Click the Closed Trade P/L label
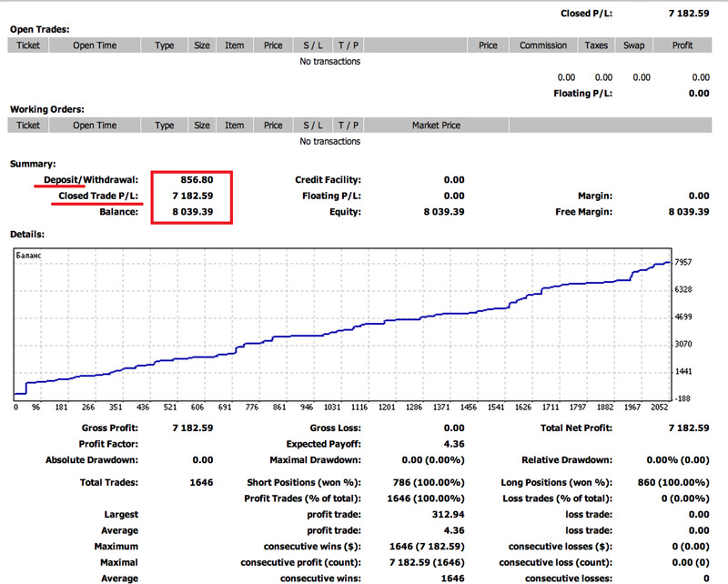This screenshot has height=584, width=728. point(97,196)
